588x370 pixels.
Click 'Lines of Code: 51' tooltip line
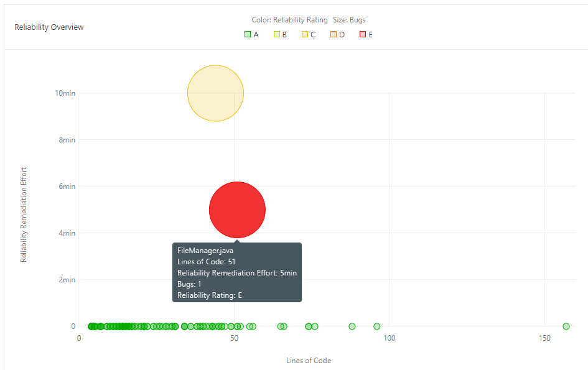point(206,262)
